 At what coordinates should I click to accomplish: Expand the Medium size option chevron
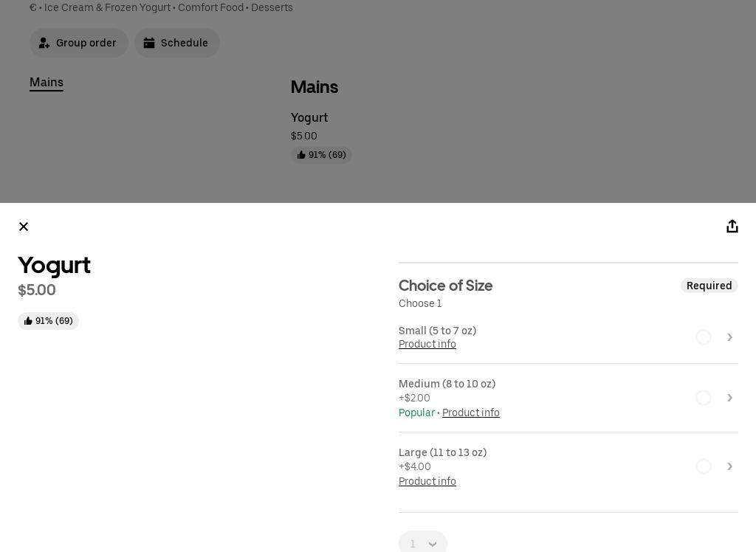[729, 398]
